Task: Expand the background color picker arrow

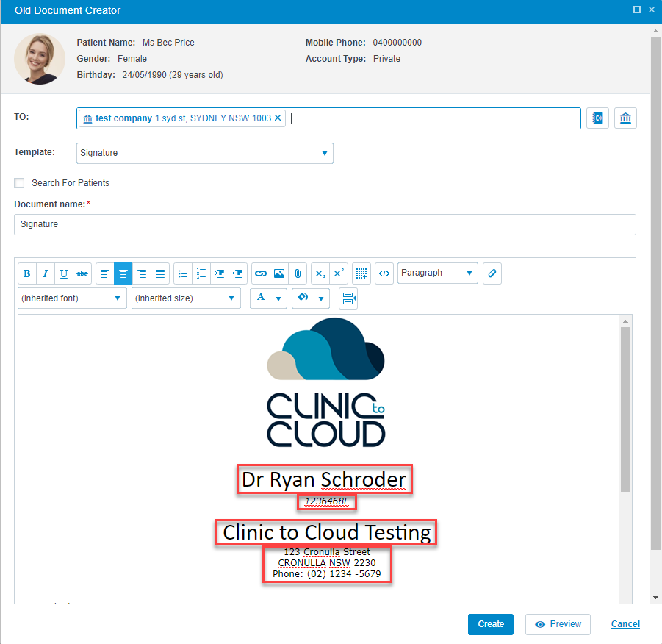Action: [x=321, y=298]
